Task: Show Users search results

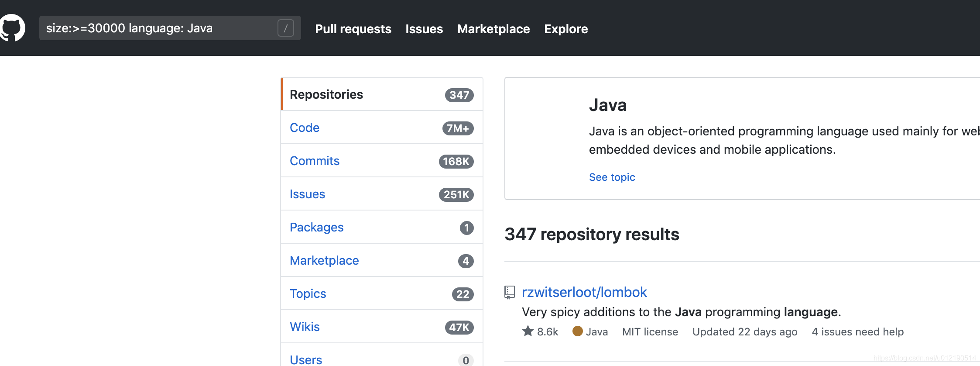Action: coord(382,355)
